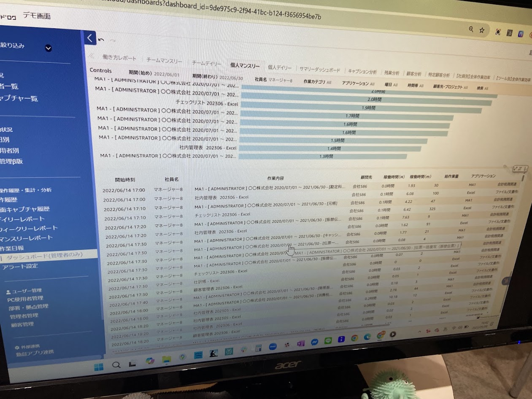Open File Explorer from the taskbar

pos(166,359)
